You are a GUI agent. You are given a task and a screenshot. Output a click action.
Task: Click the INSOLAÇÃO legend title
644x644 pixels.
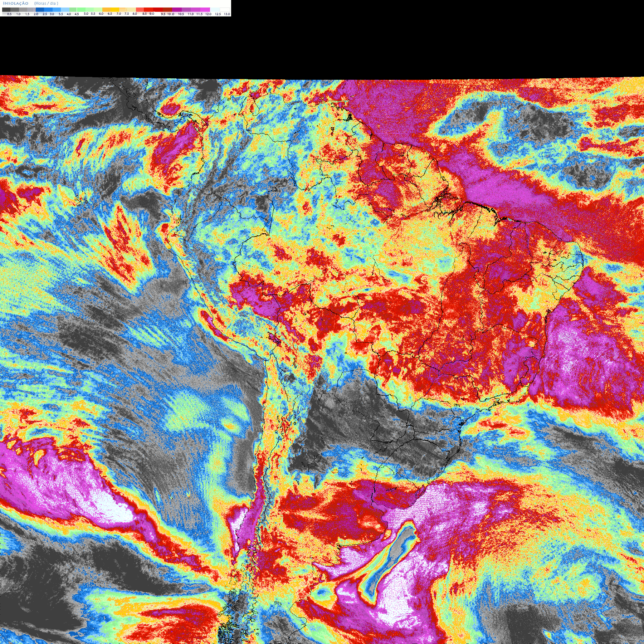point(16,3)
